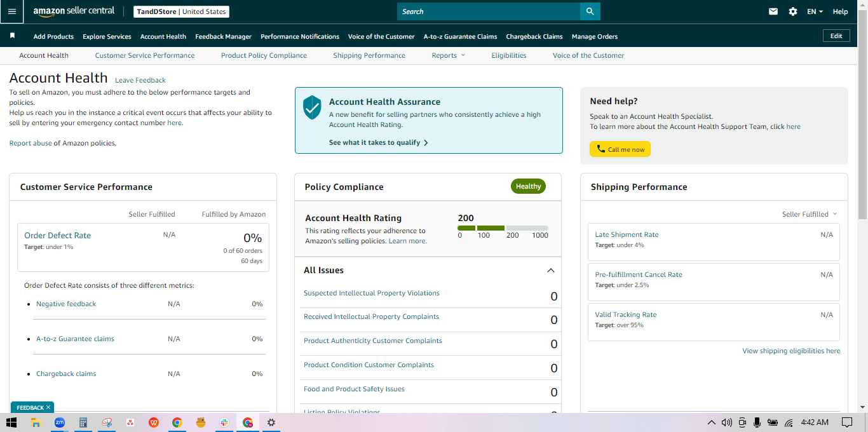Open Windows Start menu
The image size is (868, 432).
[x=11, y=422]
